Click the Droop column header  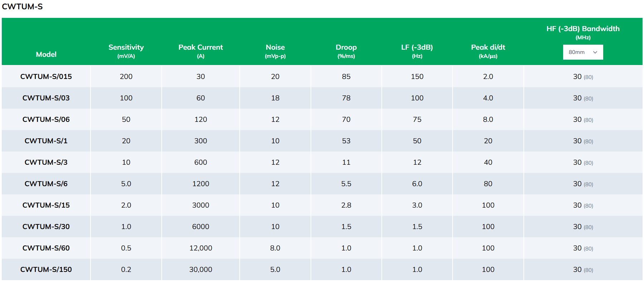coord(346,47)
